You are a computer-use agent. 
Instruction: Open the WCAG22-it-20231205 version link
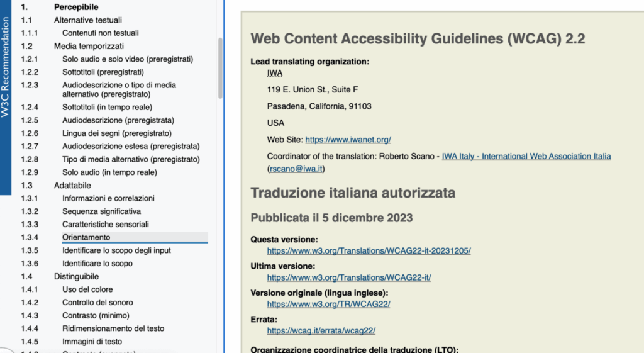point(369,250)
